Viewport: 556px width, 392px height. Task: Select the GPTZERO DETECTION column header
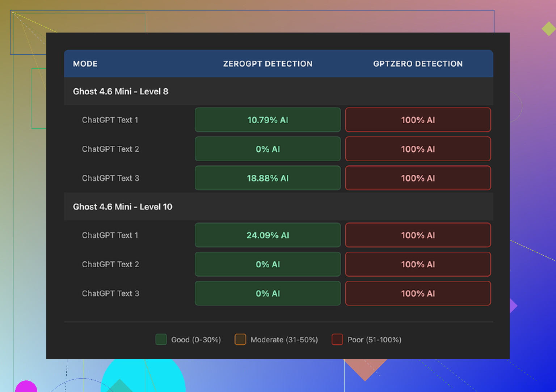click(x=418, y=64)
